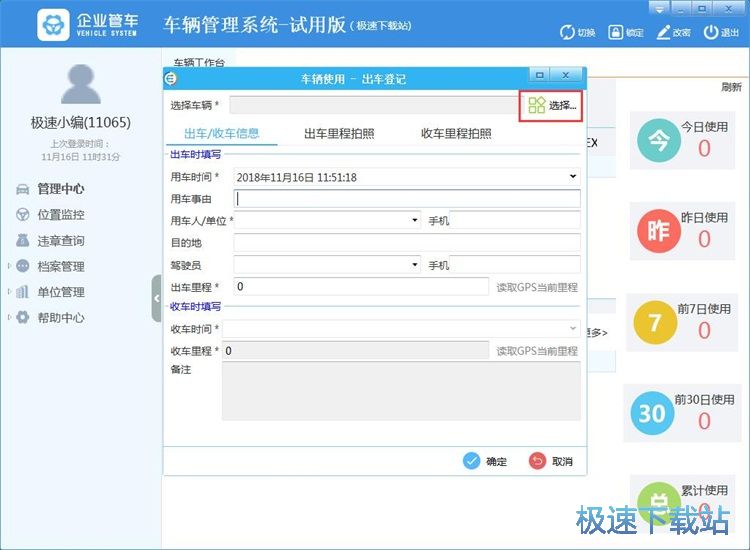Click the 前7日使用 yellow circle icon

click(655, 322)
